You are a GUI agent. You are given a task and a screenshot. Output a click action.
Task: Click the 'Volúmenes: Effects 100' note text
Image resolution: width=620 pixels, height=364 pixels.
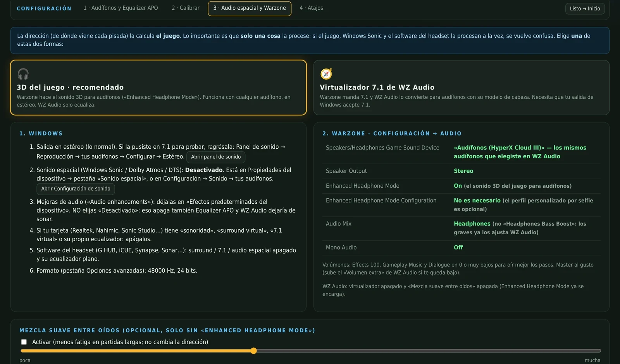[x=458, y=269]
